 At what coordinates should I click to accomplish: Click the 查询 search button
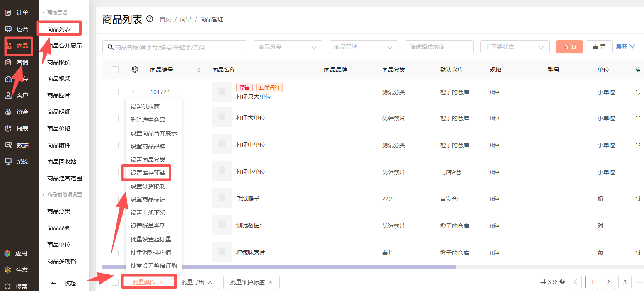569,47
